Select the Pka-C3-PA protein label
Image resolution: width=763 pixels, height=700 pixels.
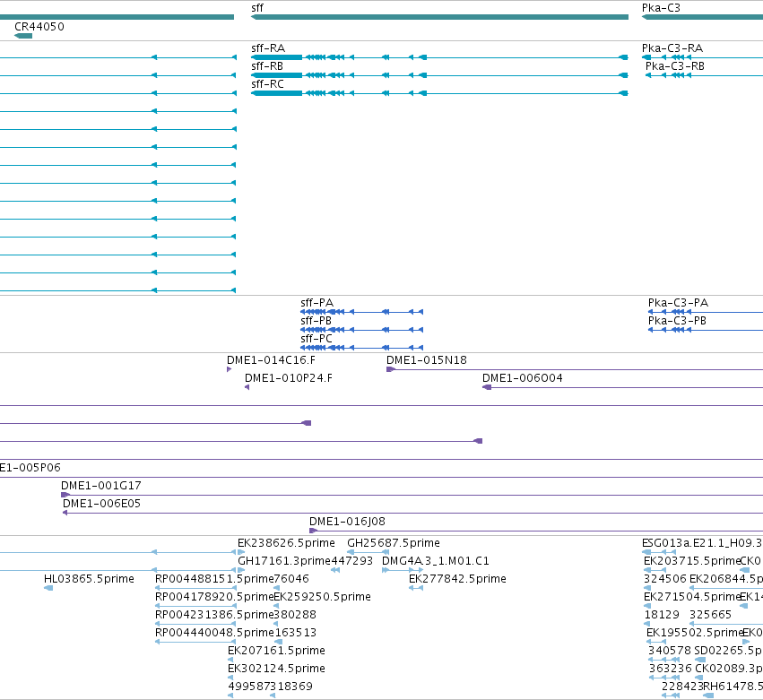pyautogui.click(x=678, y=303)
